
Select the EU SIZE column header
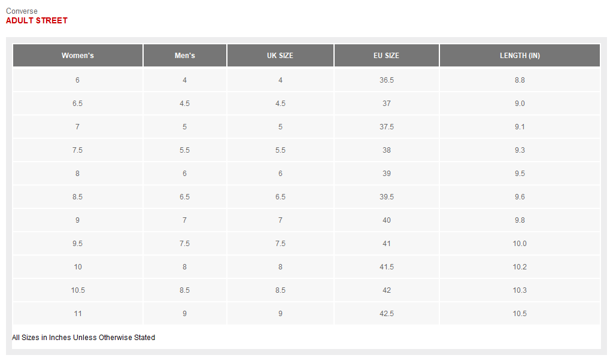(386, 56)
